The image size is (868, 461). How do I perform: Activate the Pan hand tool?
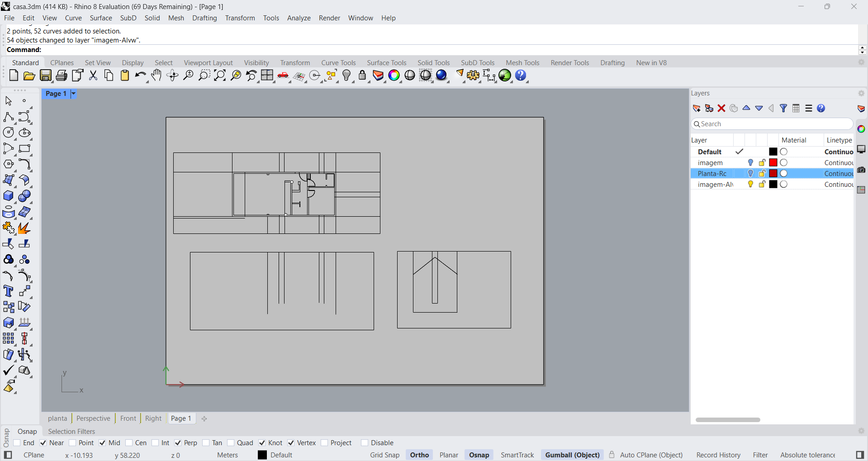click(157, 76)
